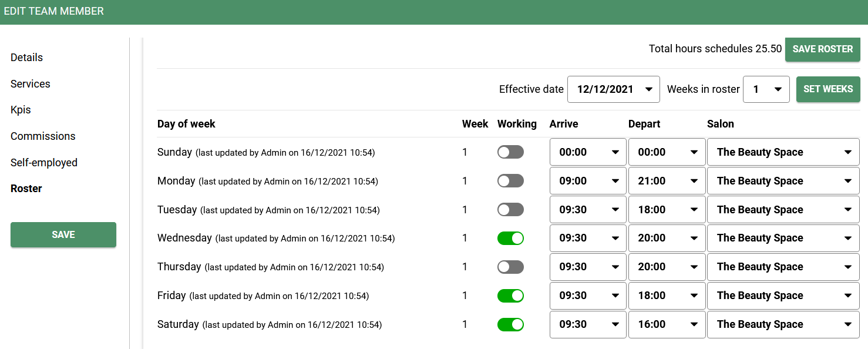Switch to the Kpis section

21,110
